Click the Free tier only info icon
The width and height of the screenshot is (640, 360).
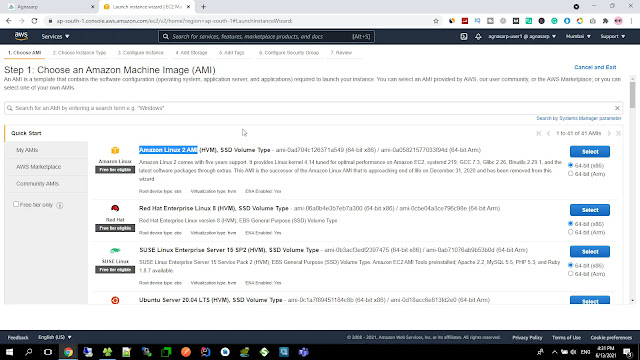[x=60, y=205]
